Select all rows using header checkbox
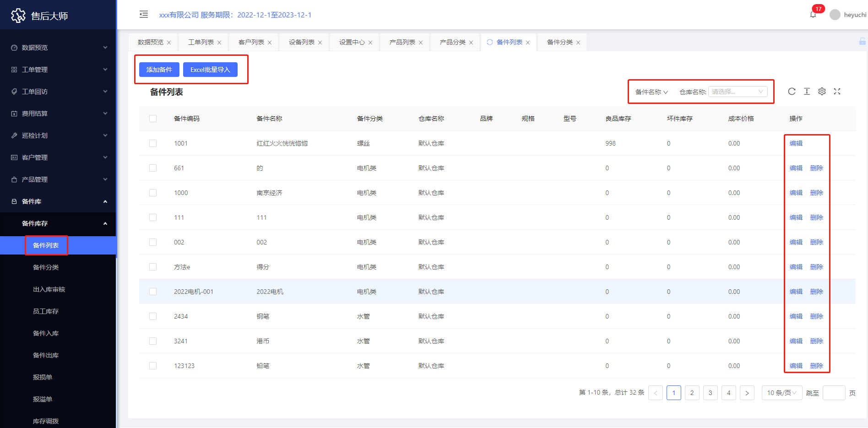The height and width of the screenshot is (428, 868). pyautogui.click(x=153, y=119)
